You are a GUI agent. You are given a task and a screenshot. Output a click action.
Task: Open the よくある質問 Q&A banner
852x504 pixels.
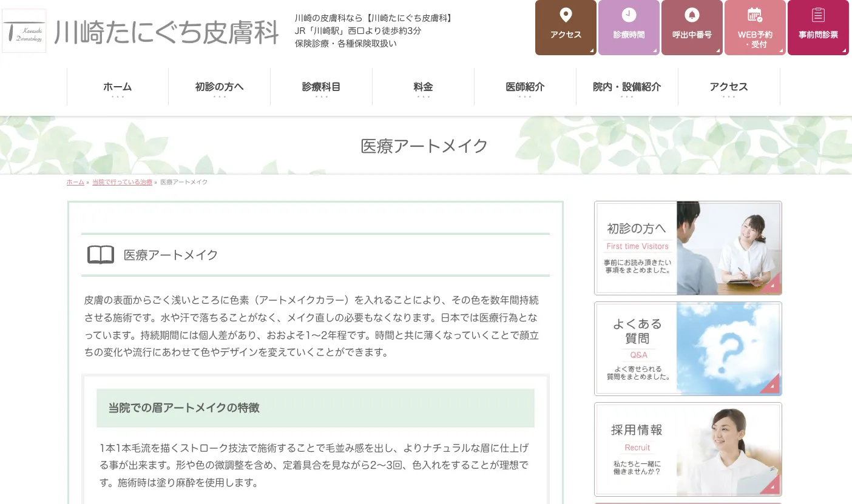click(688, 349)
